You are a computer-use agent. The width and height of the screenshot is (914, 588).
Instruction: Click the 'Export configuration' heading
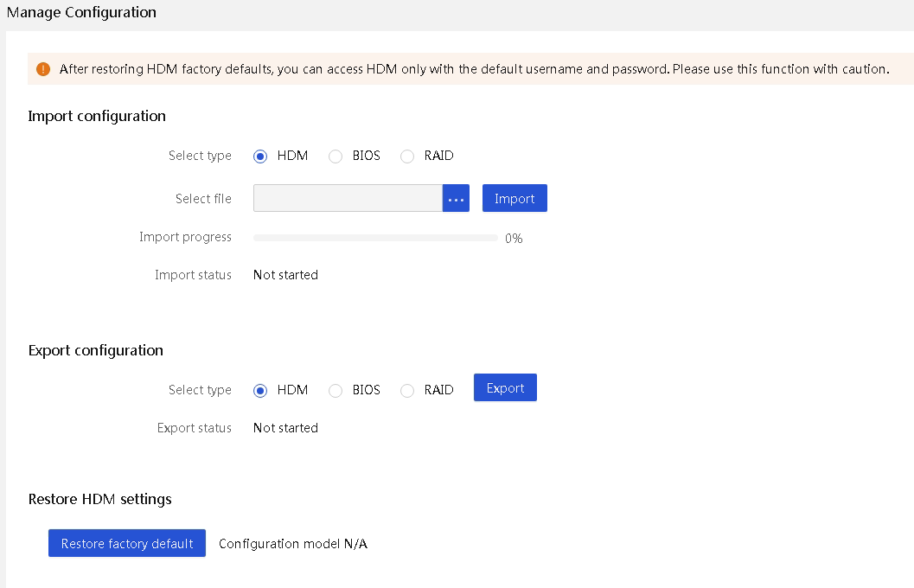click(x=96, y=350)
